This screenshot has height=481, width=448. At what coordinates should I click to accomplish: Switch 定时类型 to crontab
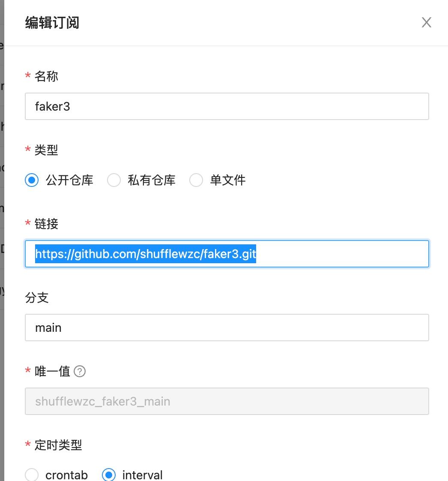[32, 475]
